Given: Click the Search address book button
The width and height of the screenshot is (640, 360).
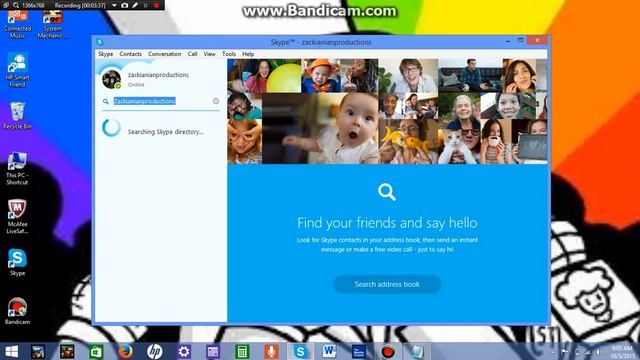Looking at the screenshot, I should (x=387, y=284).
